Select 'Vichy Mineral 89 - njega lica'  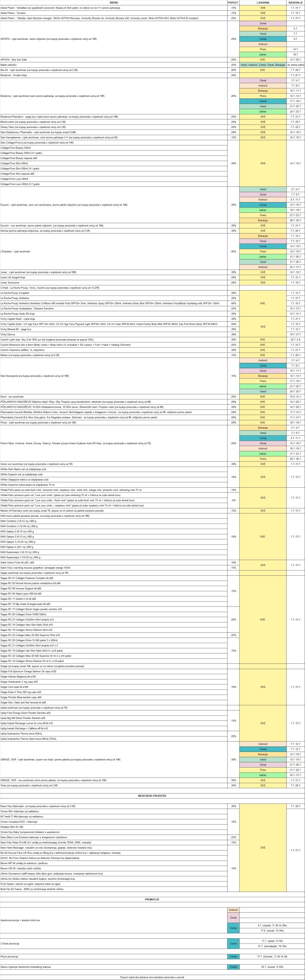coord(113,329)
